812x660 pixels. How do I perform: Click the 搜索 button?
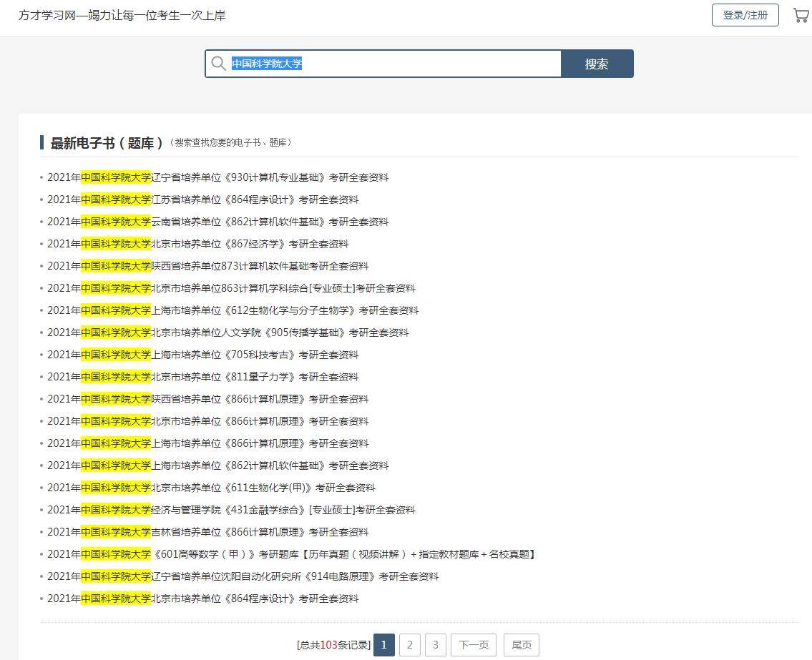[x=597, y=64]
